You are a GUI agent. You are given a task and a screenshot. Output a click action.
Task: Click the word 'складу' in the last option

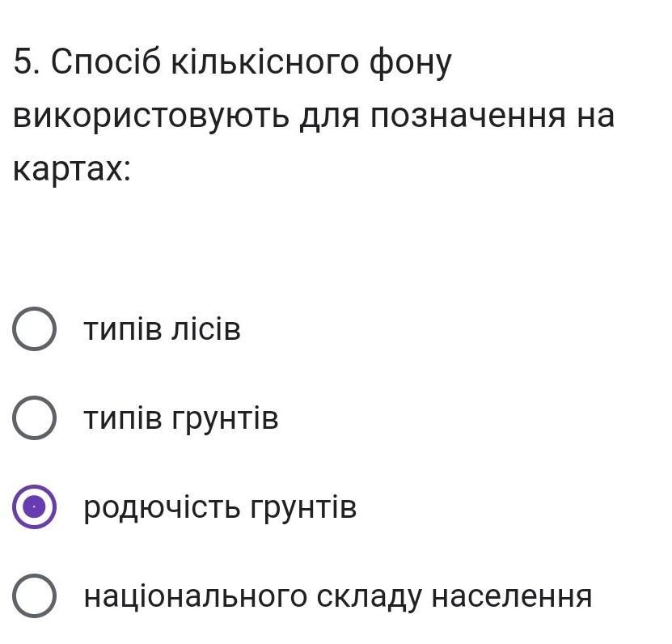tap(370, 598)
